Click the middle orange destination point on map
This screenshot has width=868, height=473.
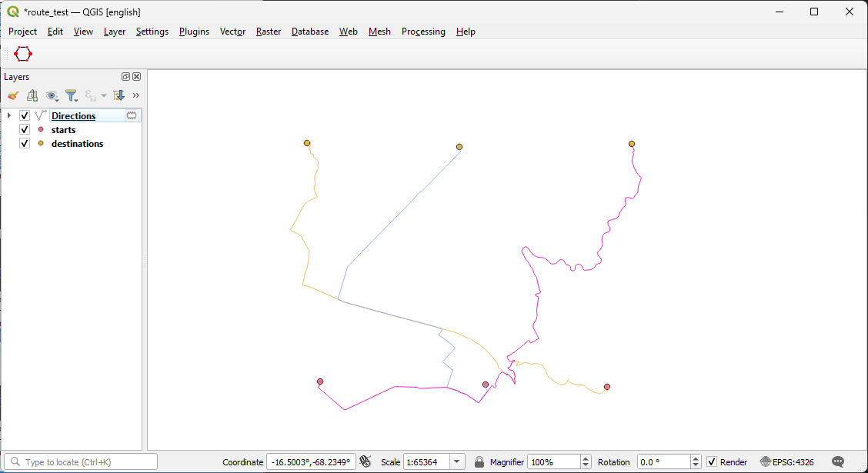pos(459,147)
